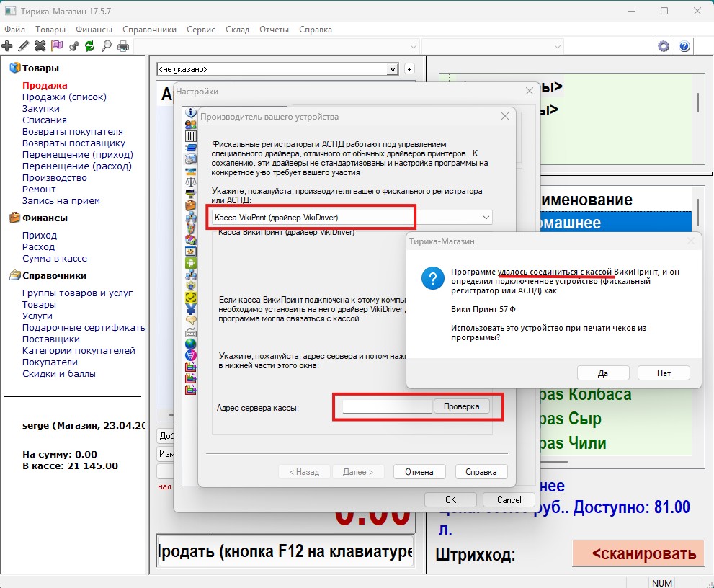Viewport: 714px width, 588px height.
Task: Expand the Касса VikiPrint manufacturer dropdown
Action: [x=487, y=217]
